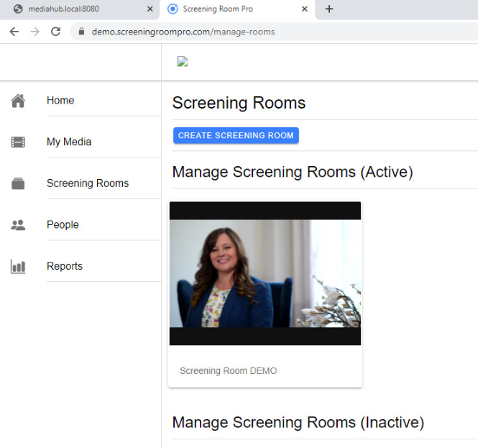Click the Reports bar chart icon
The width and height of the screenshot is (478, 448).
tap(18, 267)
